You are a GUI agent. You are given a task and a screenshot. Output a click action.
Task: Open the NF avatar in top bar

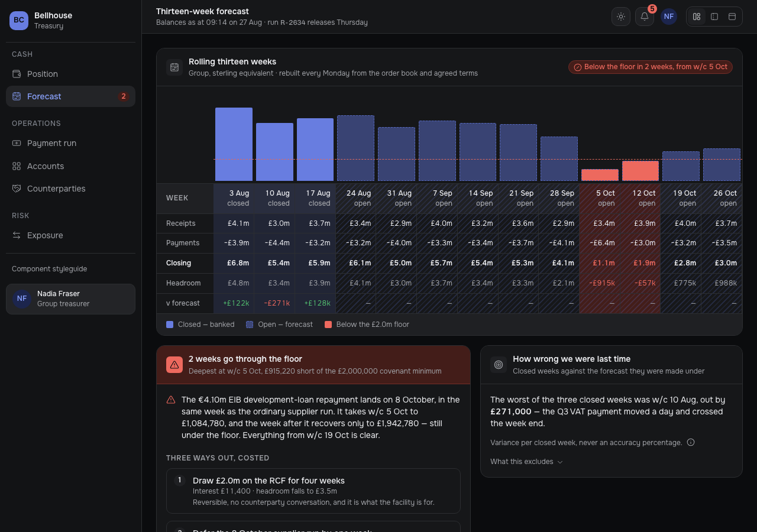[669, 17]
